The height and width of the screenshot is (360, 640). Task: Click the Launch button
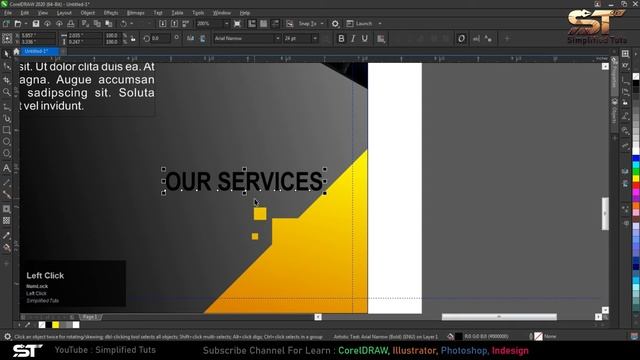[359, 24]
